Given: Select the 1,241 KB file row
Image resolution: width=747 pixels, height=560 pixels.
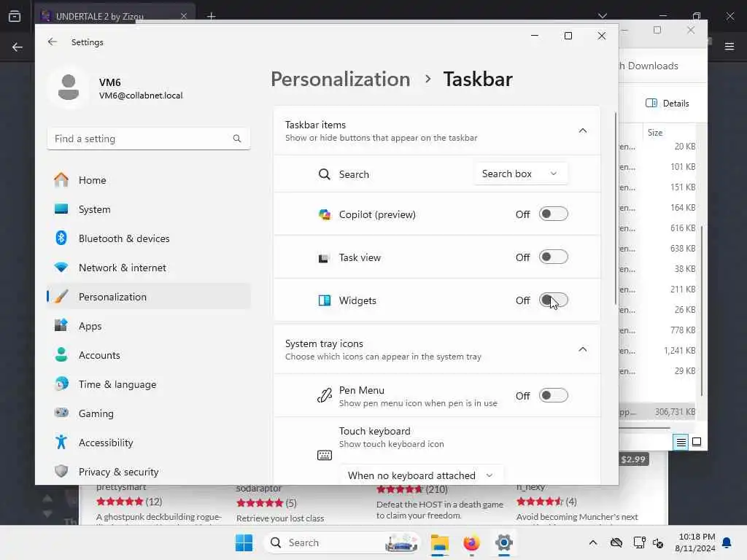Looking at the screenshot, I should coord(657,351).
